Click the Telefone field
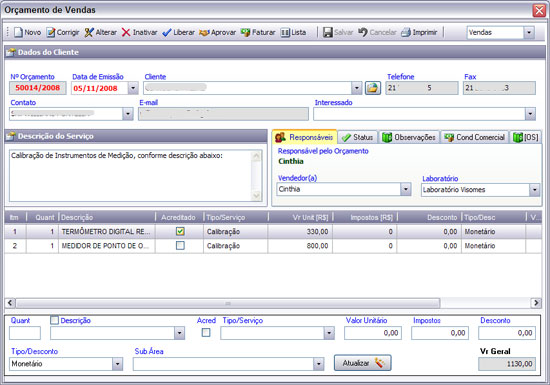 click(x=422, y=88)
